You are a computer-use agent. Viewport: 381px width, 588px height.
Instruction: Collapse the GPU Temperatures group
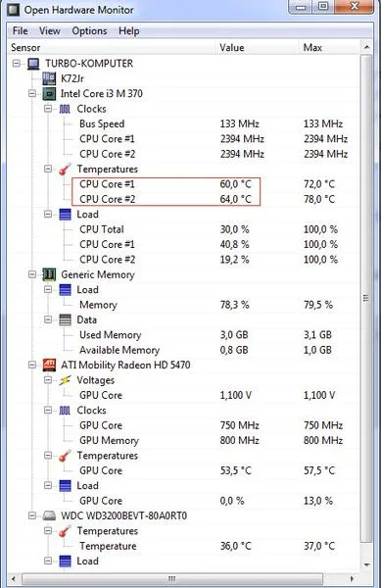pos(48,456)
